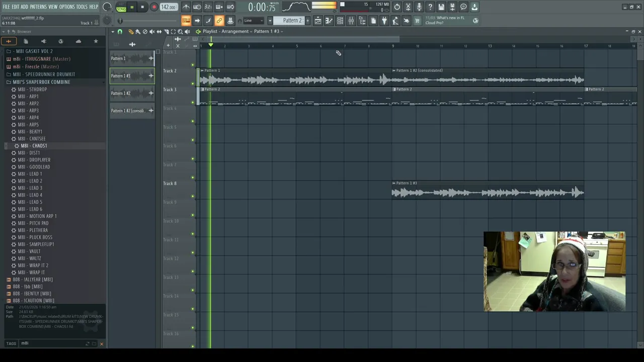Save project with the floppy disk icon
Screen dimensions: 644x362
441,7
